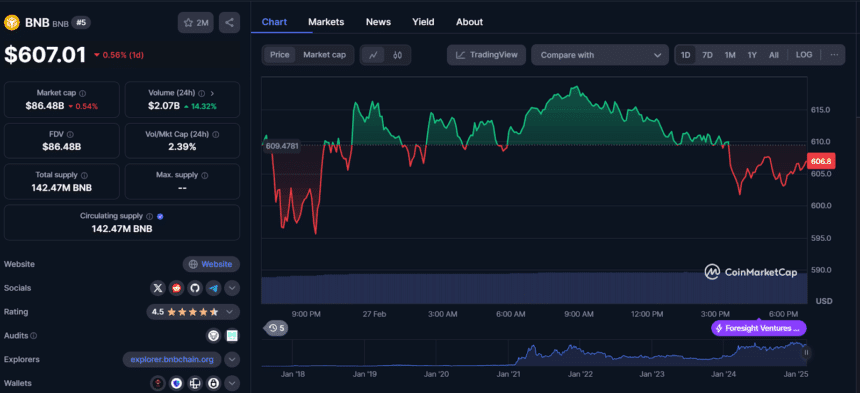Click the $86.48B Market cap value

point(44,106)
